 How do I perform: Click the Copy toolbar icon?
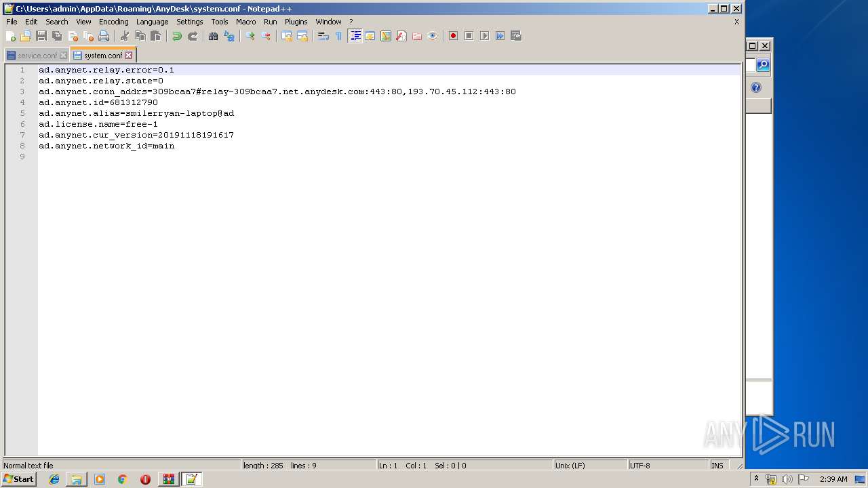point(140,36)
